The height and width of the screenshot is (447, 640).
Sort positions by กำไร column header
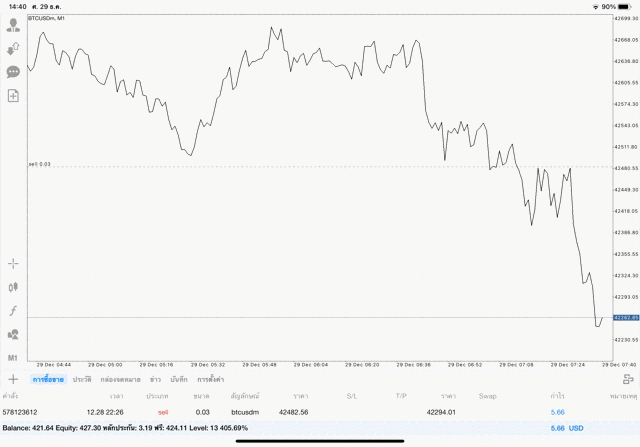pyautogui.click(x=558, y=396)
